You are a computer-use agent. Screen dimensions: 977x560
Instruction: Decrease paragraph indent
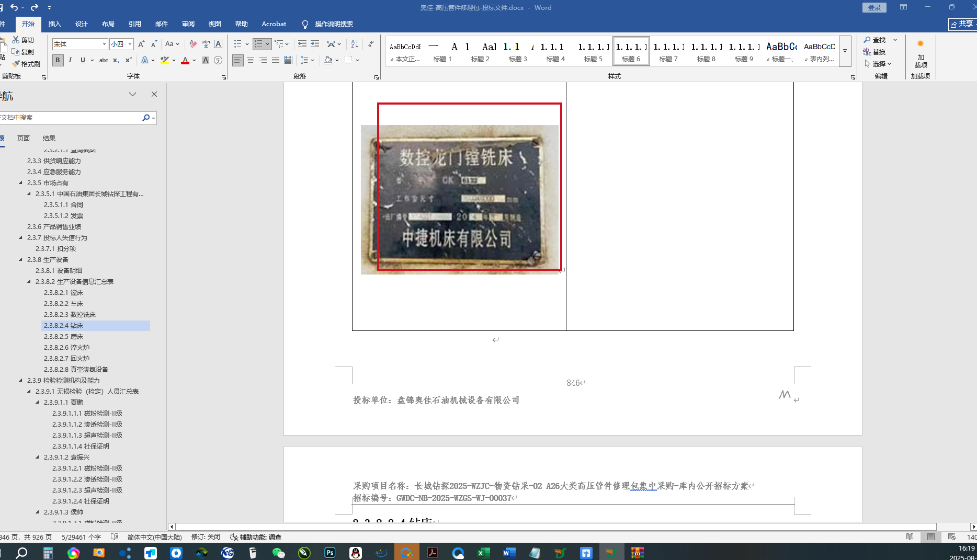302,44
